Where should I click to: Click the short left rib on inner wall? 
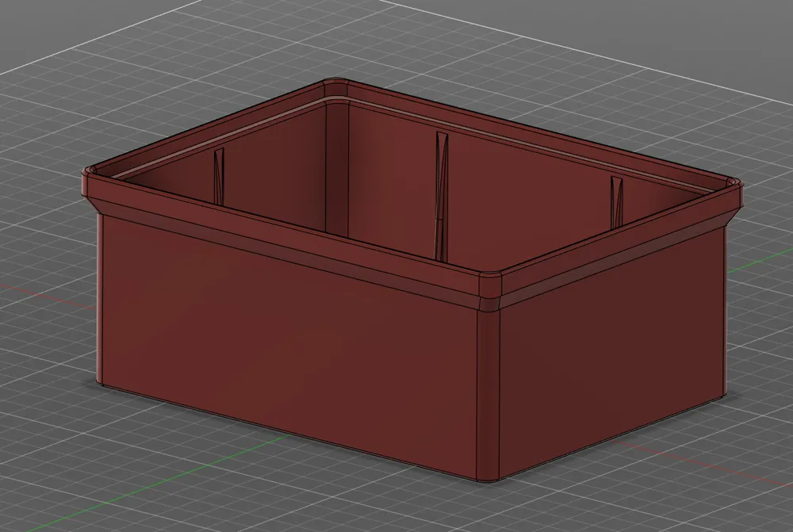(x=219, y=177)
